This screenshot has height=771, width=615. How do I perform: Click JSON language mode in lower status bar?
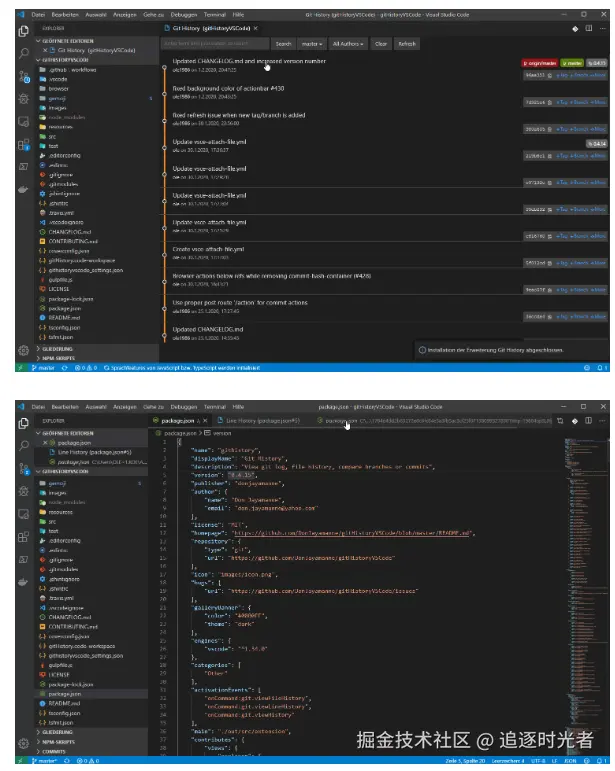[570, 761]
